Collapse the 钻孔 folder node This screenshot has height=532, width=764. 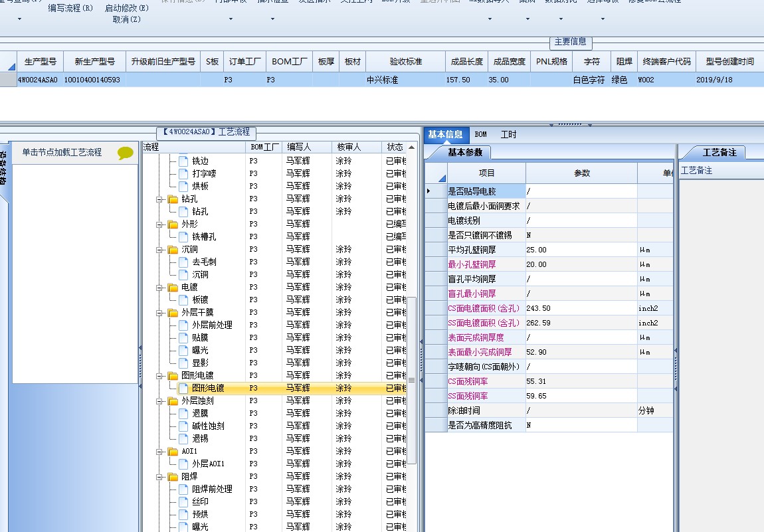click(159, 199)
